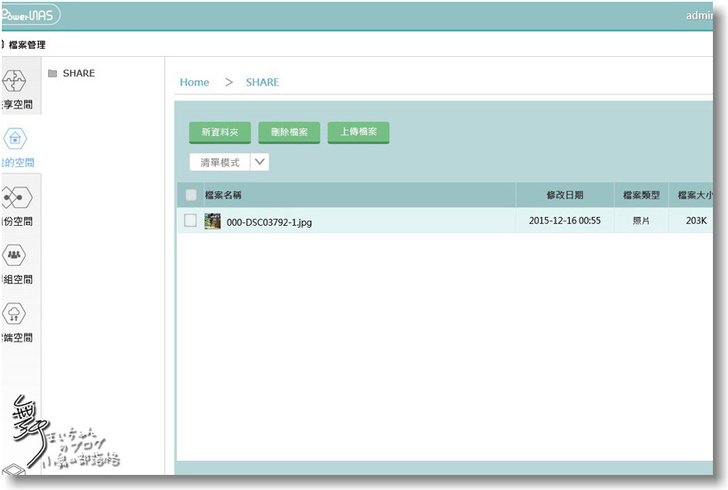The image size is (728, 490).
Task: Open the cloud space (雲端空間) icon
Action: click(18, 313)
